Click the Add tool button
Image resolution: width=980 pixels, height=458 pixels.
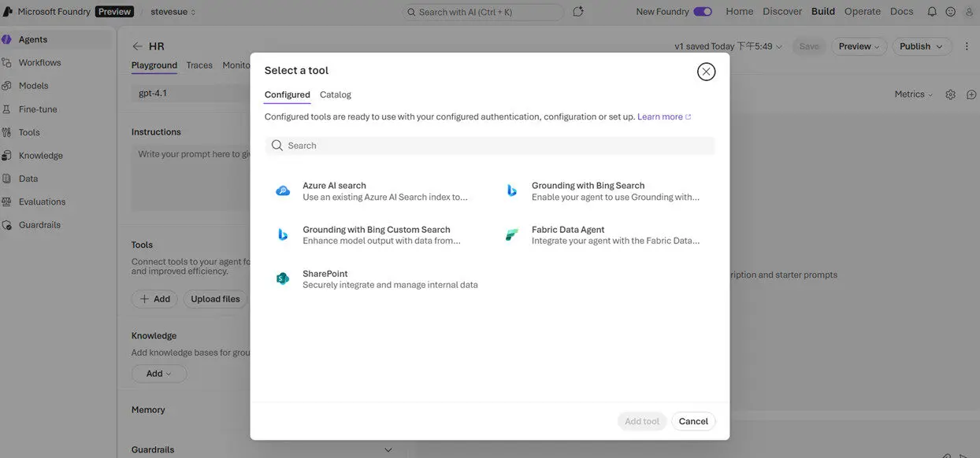pos(642,421)
